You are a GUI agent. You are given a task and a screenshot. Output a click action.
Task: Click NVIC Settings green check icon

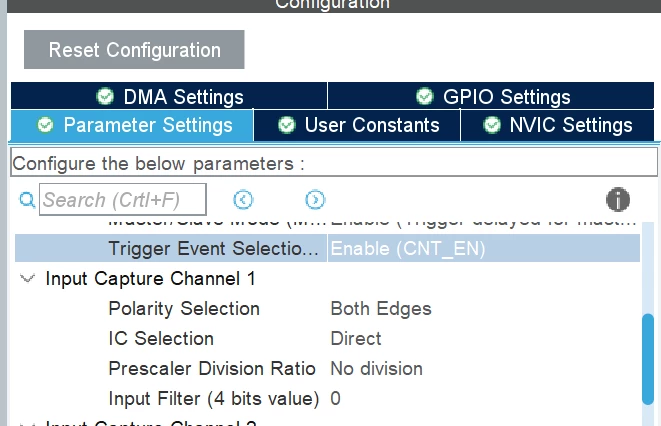coord(492,125)
